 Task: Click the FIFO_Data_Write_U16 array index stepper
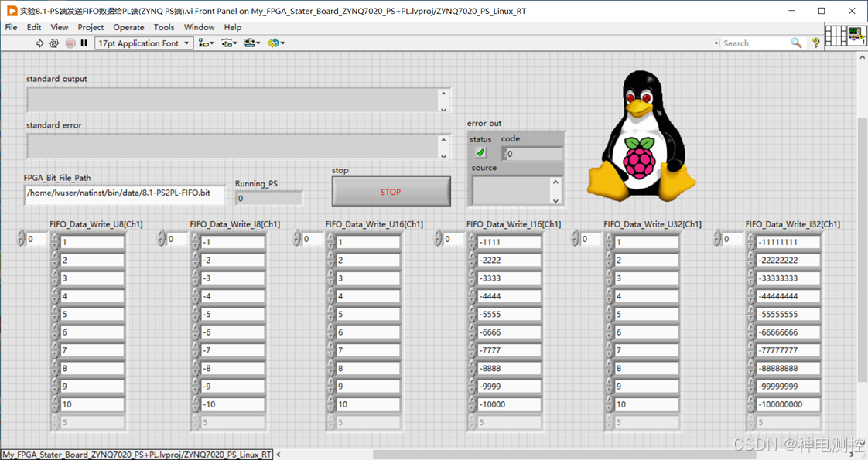297,238
